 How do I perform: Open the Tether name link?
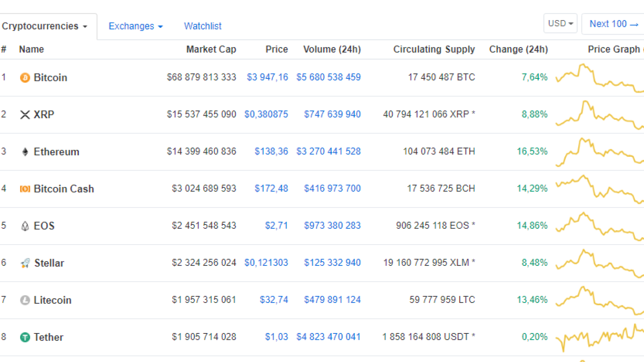click(48, 337)
